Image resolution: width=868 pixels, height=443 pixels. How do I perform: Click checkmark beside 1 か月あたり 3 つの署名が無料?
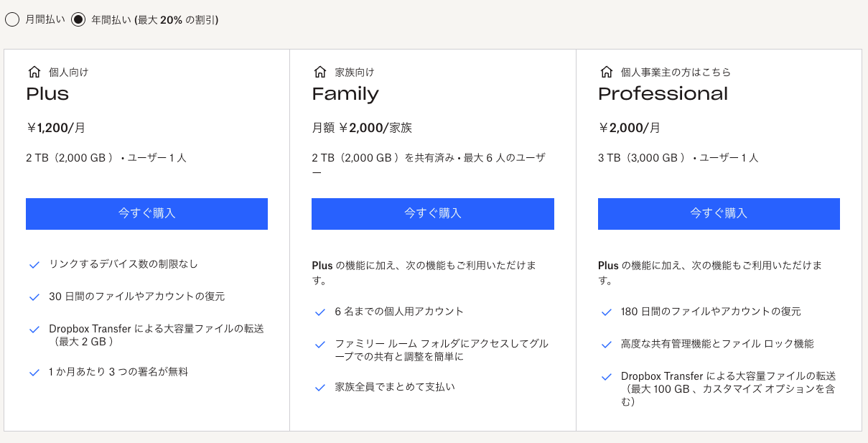pyautogui.click(x=34, y=373)
